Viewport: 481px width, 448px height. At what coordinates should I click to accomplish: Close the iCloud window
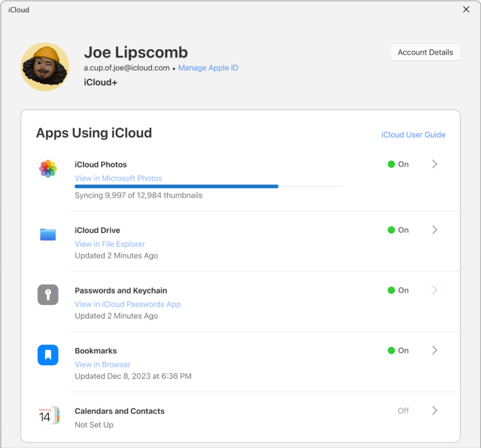click(x=466, y=9)
